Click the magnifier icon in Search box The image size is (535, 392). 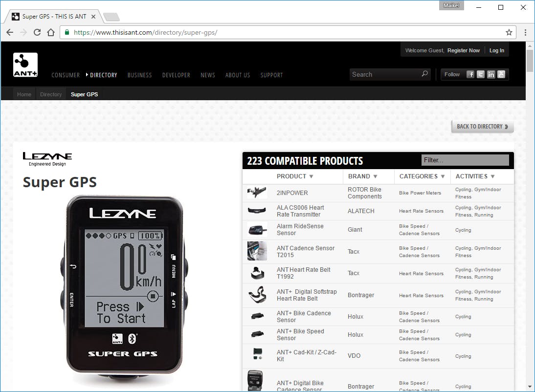[424, 74]
